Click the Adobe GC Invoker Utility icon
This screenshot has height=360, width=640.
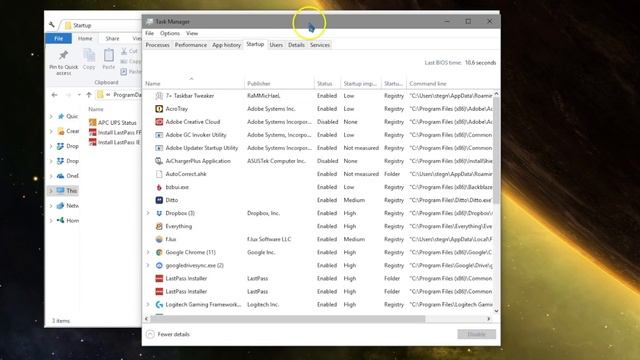tap(159, 135)
